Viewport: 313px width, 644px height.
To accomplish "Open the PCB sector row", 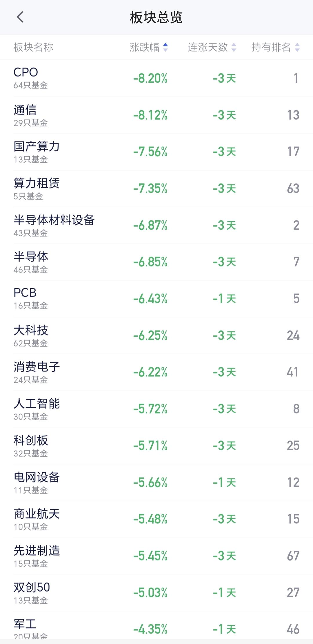I will point(156,299).
